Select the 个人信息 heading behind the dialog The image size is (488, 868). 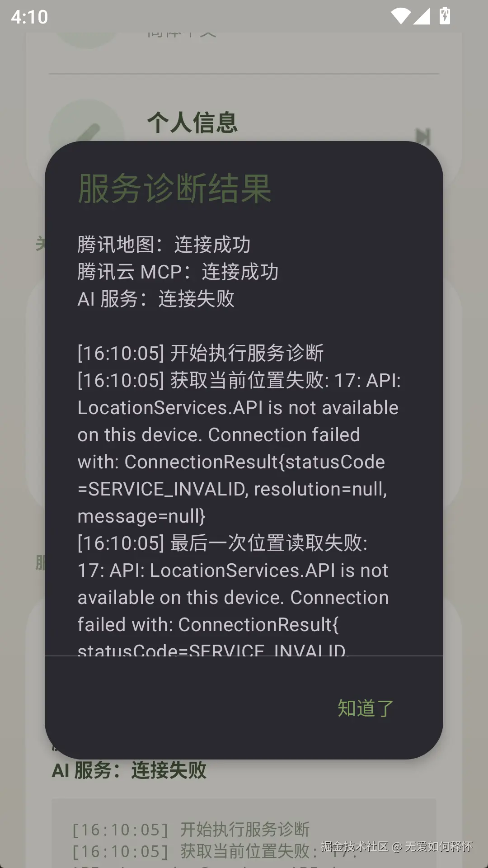192,123
